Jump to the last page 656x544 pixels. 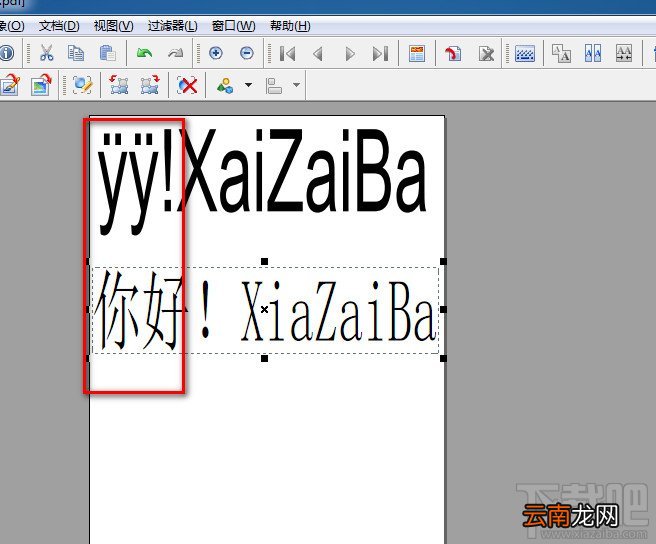point(380,54)
